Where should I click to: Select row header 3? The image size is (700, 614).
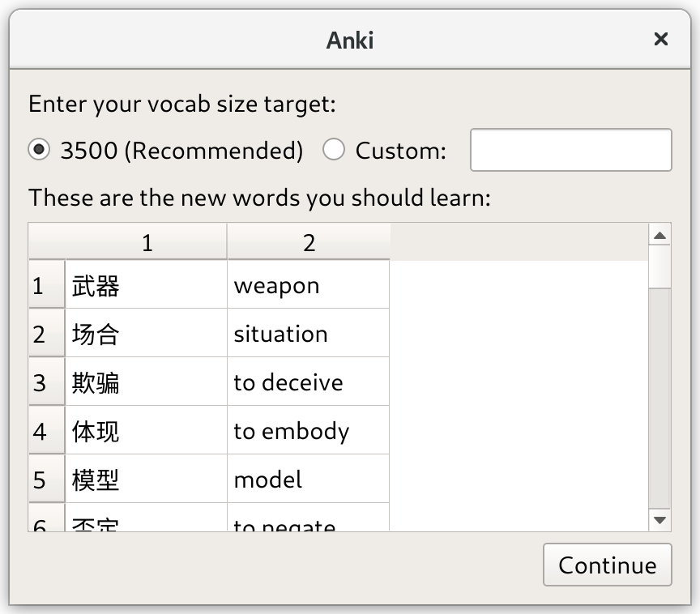(47, 382)
